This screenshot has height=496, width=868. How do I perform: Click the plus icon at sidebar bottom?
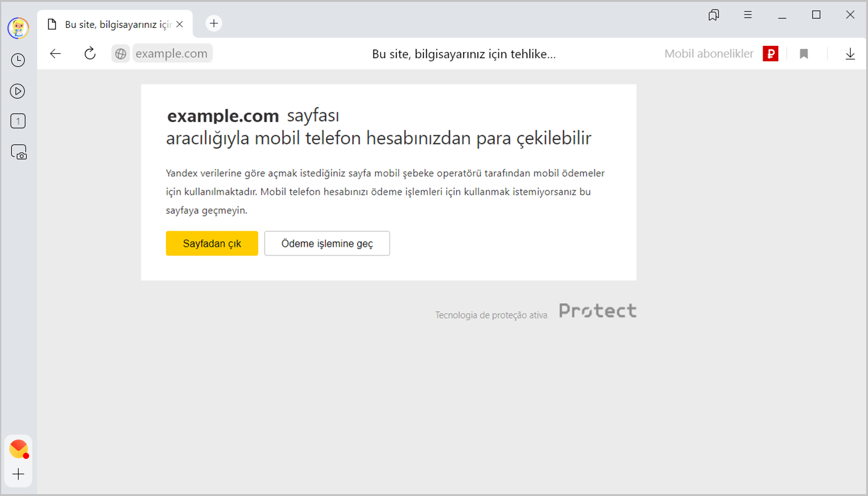tap(19, 474)
